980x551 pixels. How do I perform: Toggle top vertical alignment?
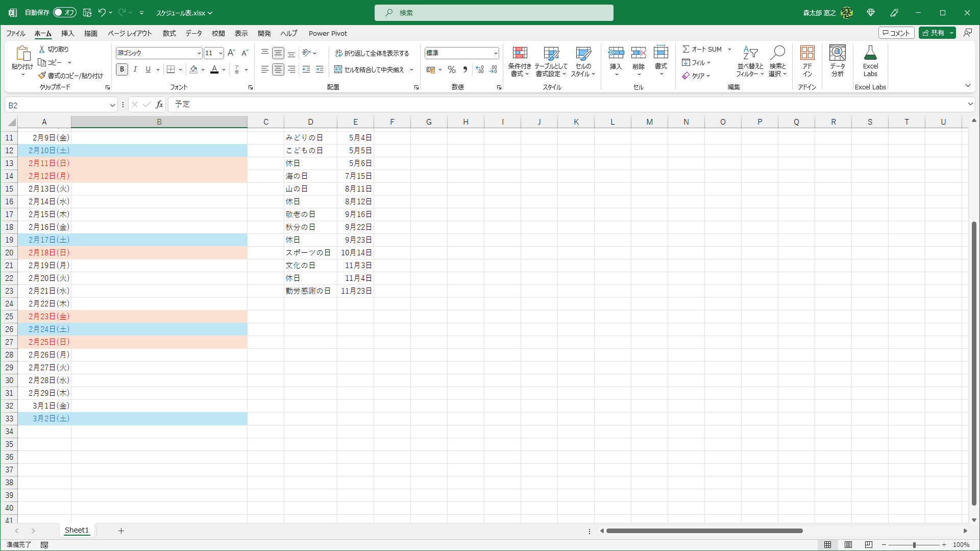coord(265,53)
